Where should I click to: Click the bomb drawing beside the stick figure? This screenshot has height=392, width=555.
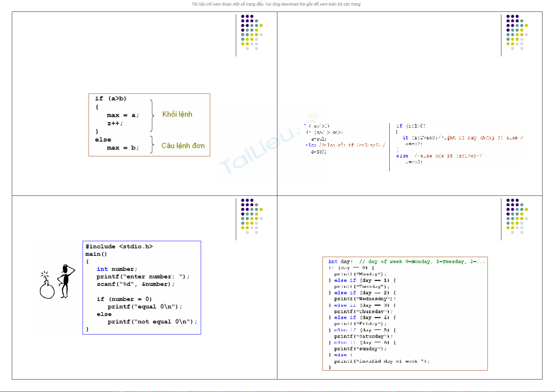47,287
